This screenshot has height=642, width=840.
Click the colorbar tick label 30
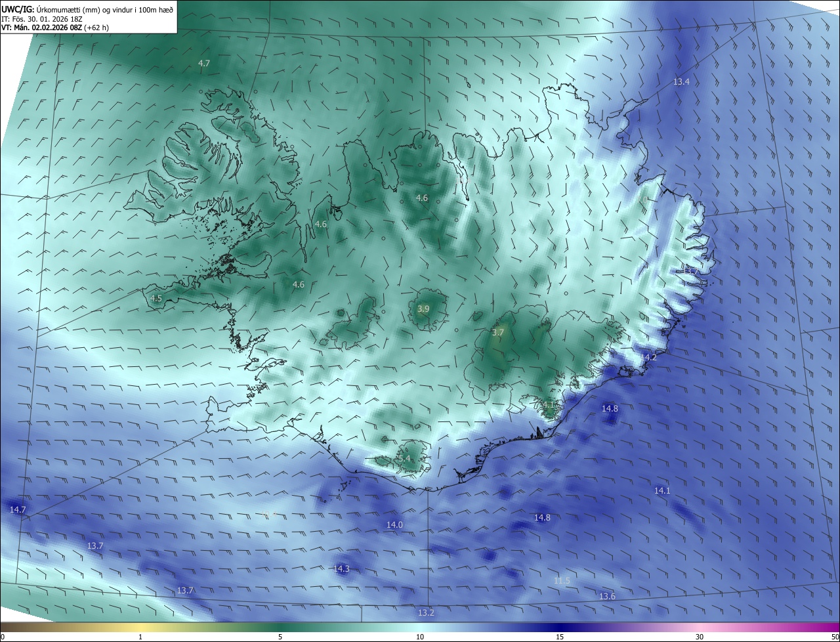[x=700, y=637]
